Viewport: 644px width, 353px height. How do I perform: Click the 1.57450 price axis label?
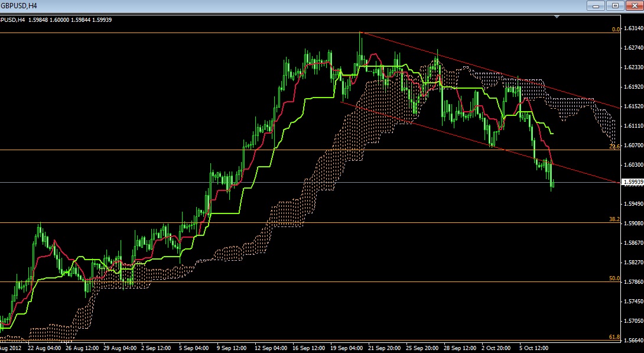pos(633,301)
